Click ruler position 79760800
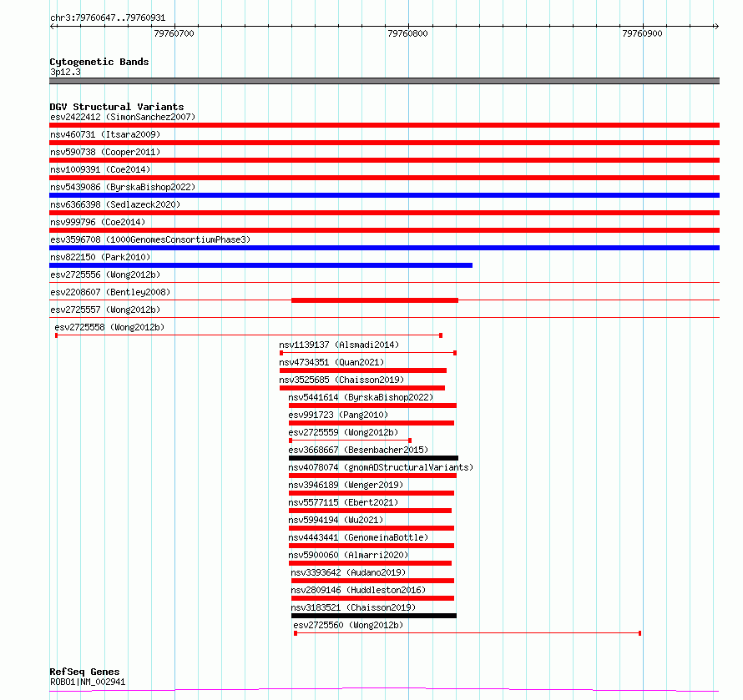Viewport: 743px width, 700px height. click(407, 33)
